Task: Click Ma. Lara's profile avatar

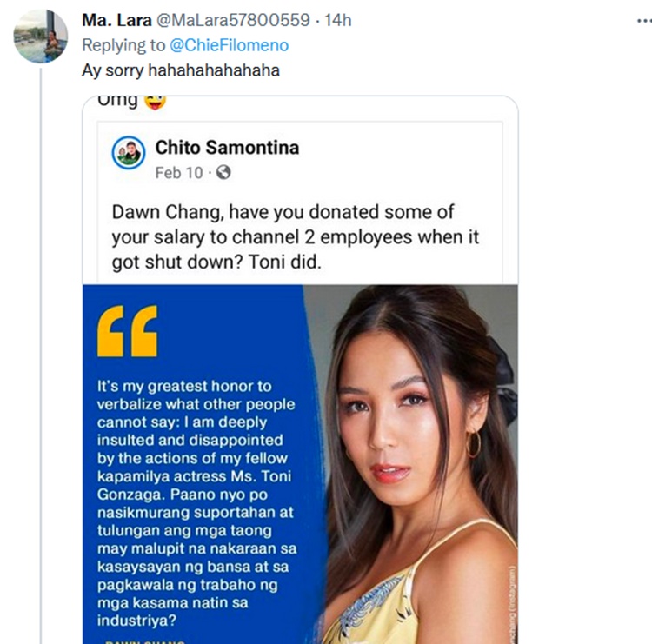Action: pyautogui.click(x=41, y=37)
